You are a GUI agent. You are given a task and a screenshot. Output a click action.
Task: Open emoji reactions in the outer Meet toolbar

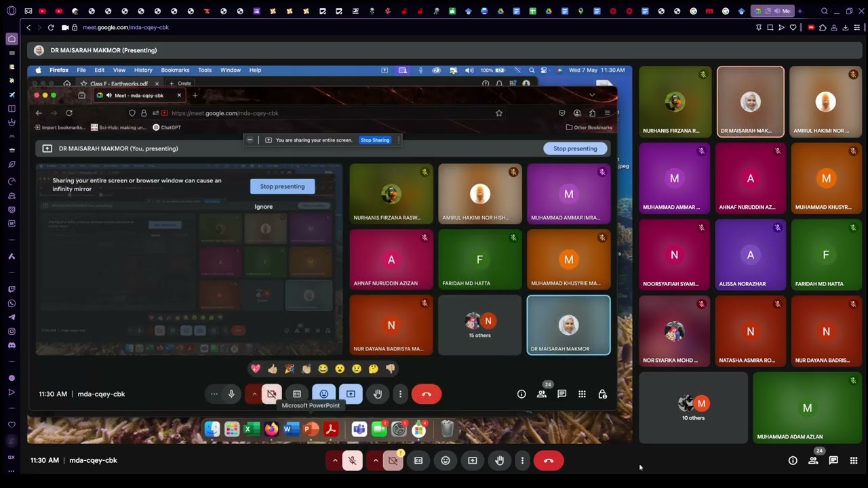[x=446, y=461]
